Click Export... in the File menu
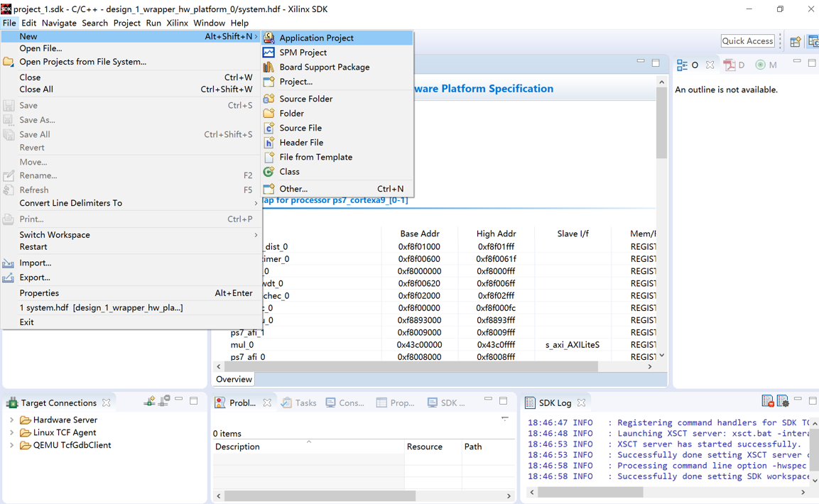The width and height of the screenshot is (819, 504). tap(131, 278)
